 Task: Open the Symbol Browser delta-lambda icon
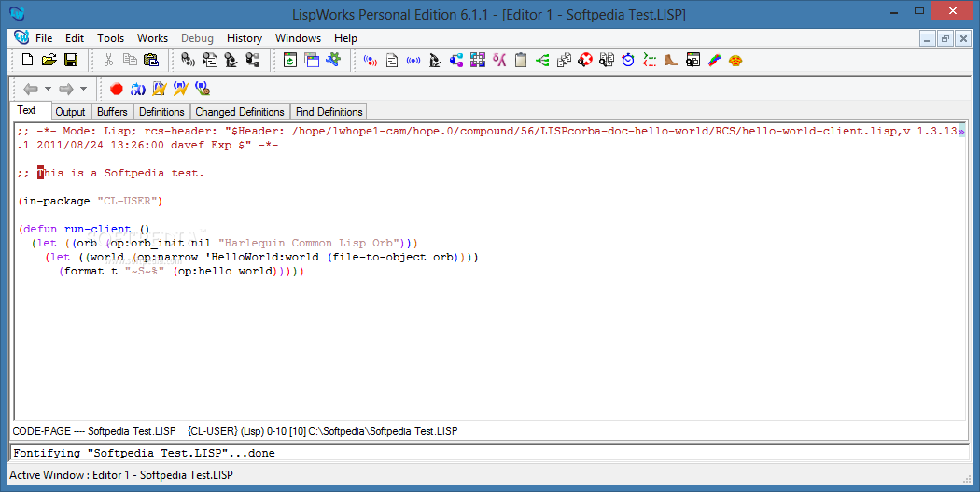[x=499, y=61]
